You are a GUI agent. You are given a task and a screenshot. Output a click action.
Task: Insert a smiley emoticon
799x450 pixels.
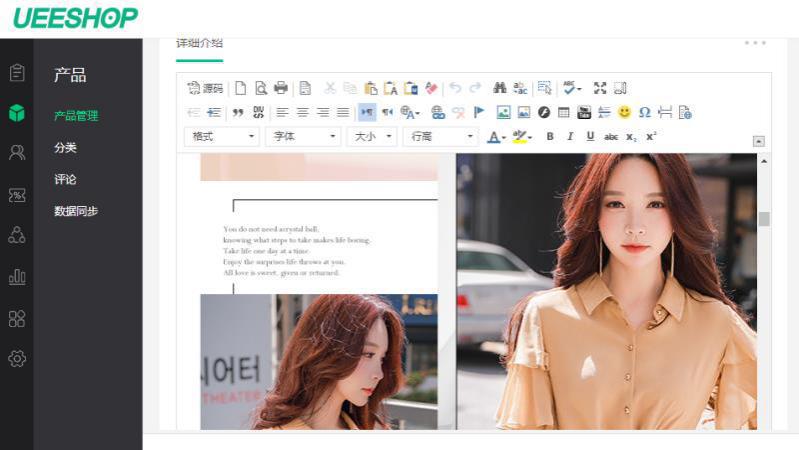(x=624, y=112)
